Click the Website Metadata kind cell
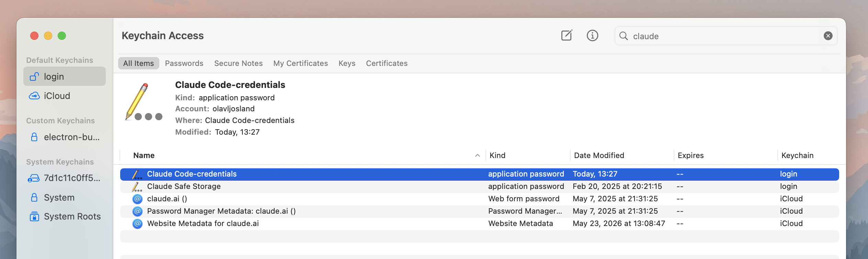 [521, 224]
